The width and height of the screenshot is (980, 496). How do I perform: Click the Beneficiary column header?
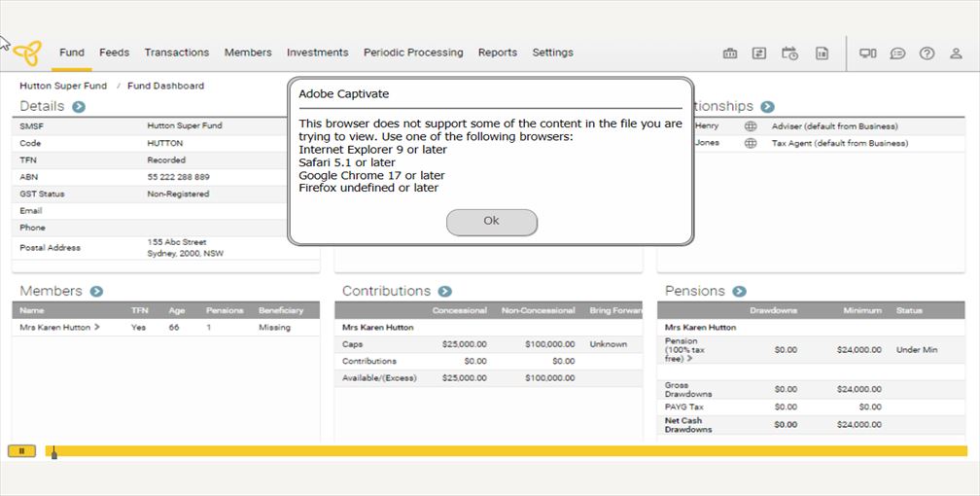coord(281,310)
